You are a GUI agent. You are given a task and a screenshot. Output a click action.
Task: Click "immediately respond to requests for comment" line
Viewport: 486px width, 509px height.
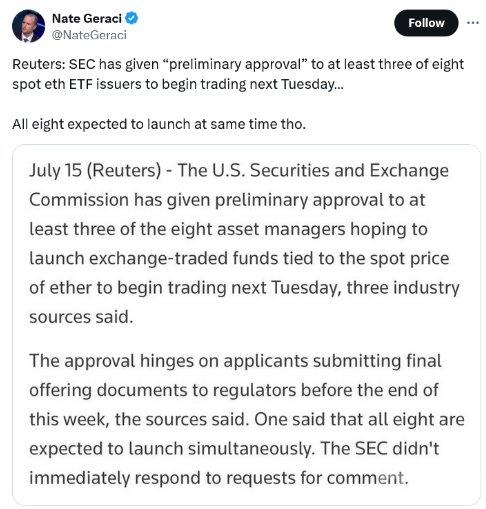219,478
